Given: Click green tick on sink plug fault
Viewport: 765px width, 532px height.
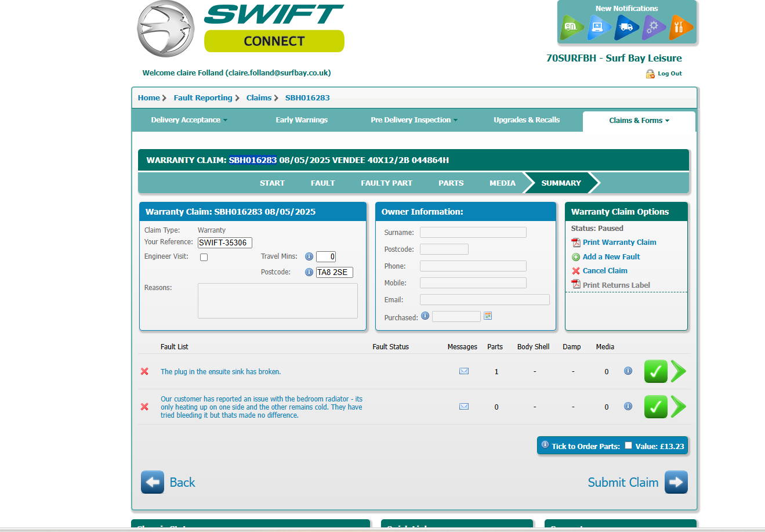Looking at the screenshot, I should [x=656, y=371].
